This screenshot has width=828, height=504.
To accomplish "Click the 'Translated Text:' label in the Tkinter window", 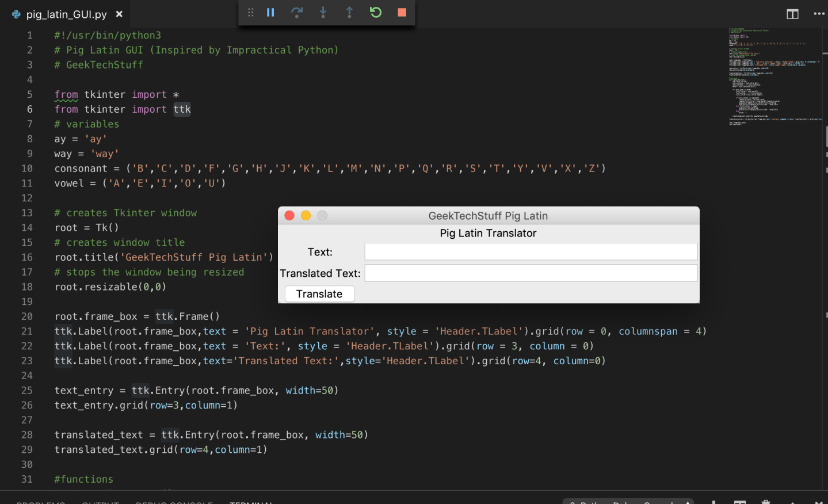I will 320,273.
